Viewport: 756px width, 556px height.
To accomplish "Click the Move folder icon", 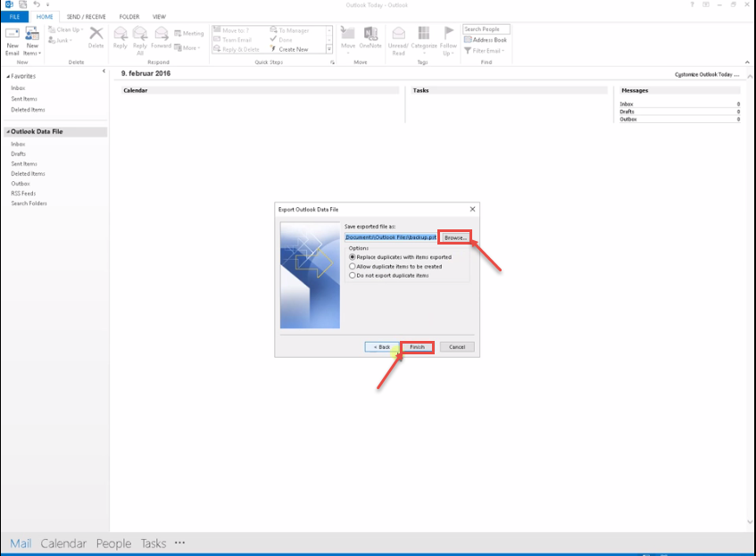I will (x=347, y=33).
